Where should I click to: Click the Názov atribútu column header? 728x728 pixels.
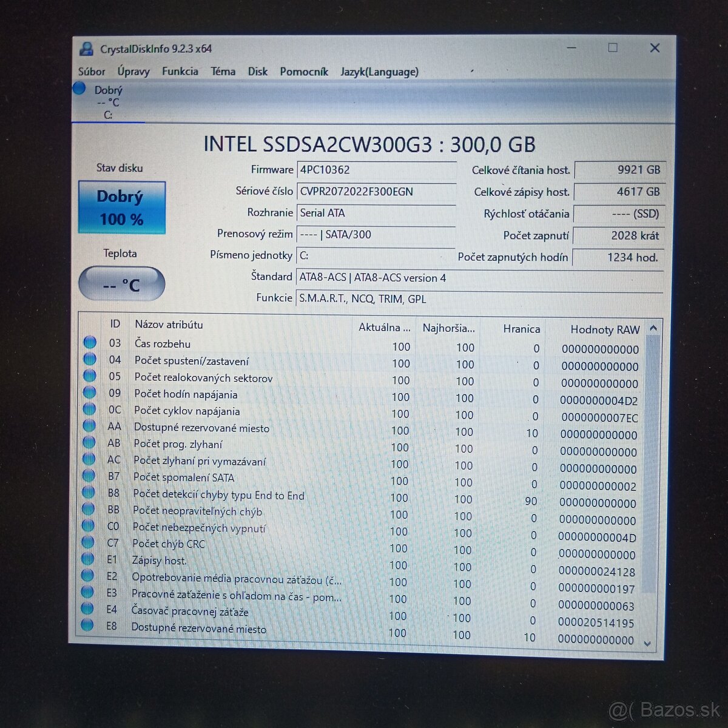pos(169,325)
